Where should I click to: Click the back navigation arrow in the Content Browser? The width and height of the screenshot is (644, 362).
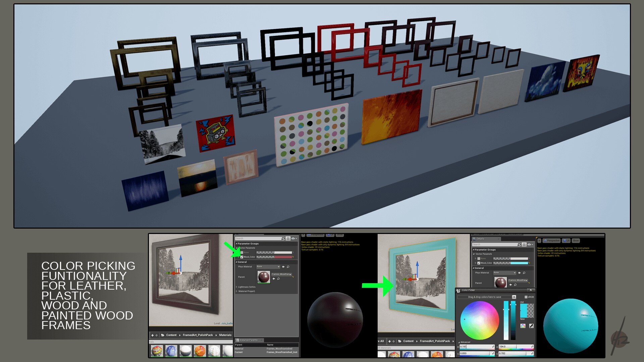[153, 335]
